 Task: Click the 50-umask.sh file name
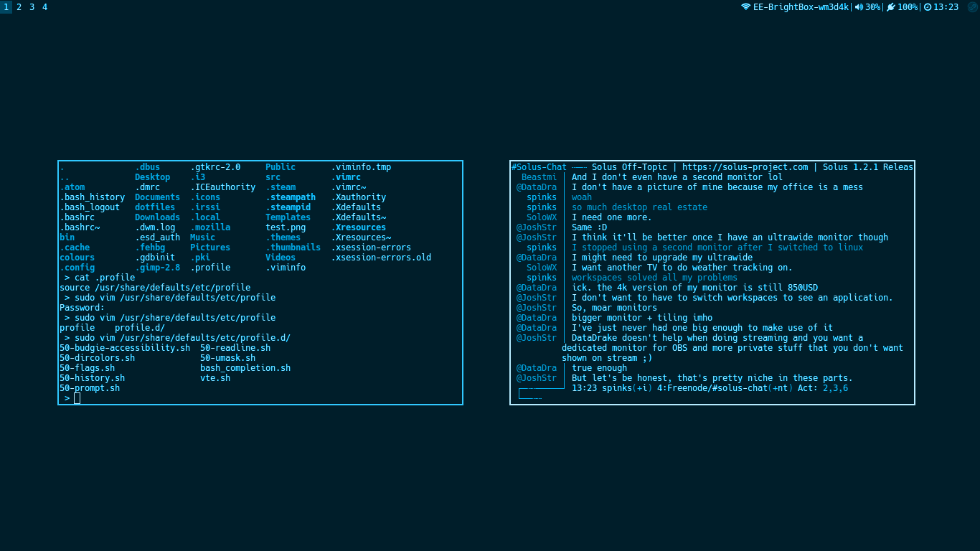(227, 358)
